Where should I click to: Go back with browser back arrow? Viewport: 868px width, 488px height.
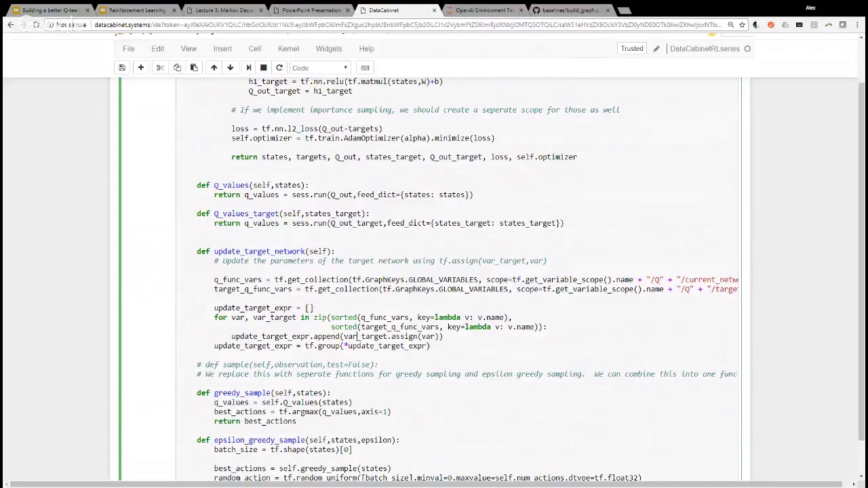(10, 25)
